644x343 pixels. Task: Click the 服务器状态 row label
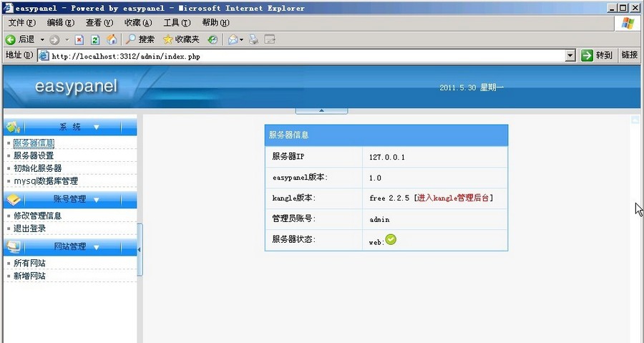click(x=293, y=239)
